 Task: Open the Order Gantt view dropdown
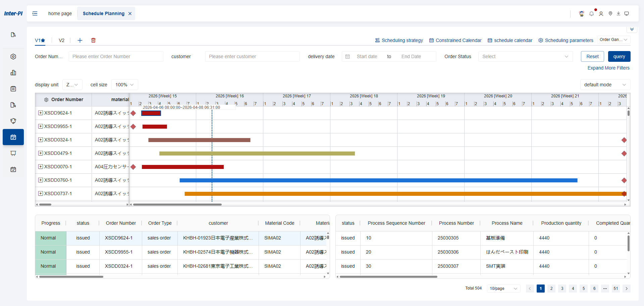[613, 40]
